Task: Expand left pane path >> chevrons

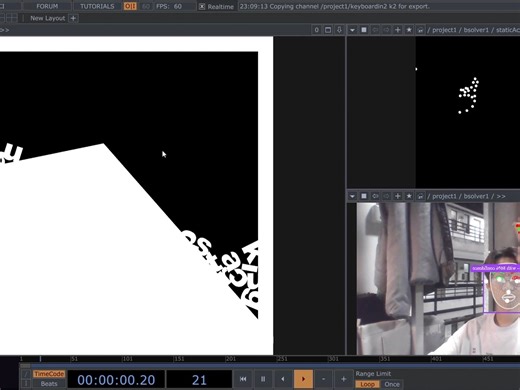Action: (x=5, y=30)
